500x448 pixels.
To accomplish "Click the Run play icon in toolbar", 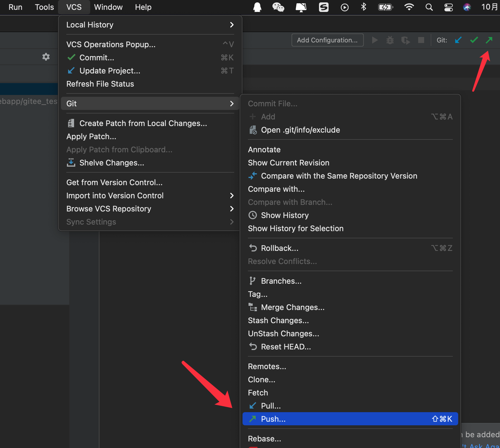I will [375, 40].
